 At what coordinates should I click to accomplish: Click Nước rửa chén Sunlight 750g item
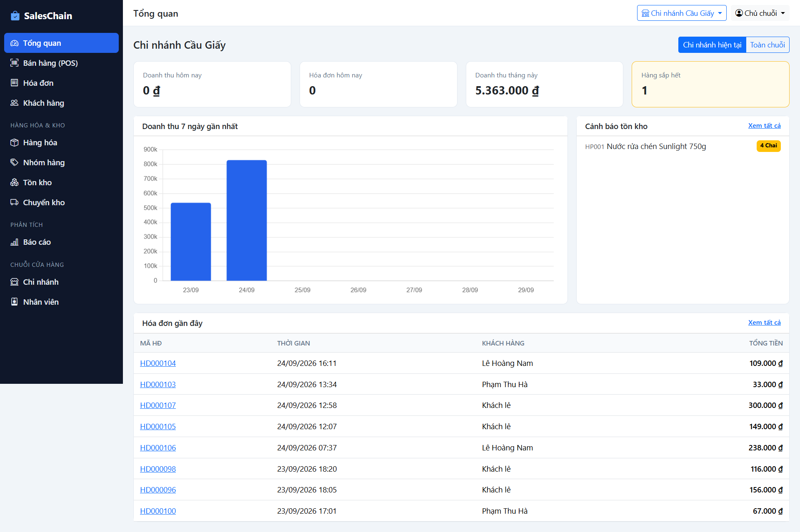pyautogui.click(x=656, y=147)
